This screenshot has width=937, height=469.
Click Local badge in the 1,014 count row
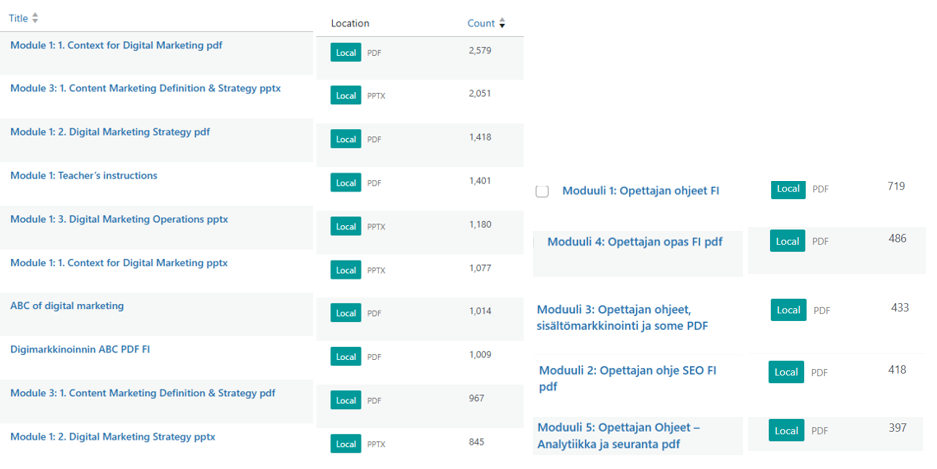click(x=346, y=313)
